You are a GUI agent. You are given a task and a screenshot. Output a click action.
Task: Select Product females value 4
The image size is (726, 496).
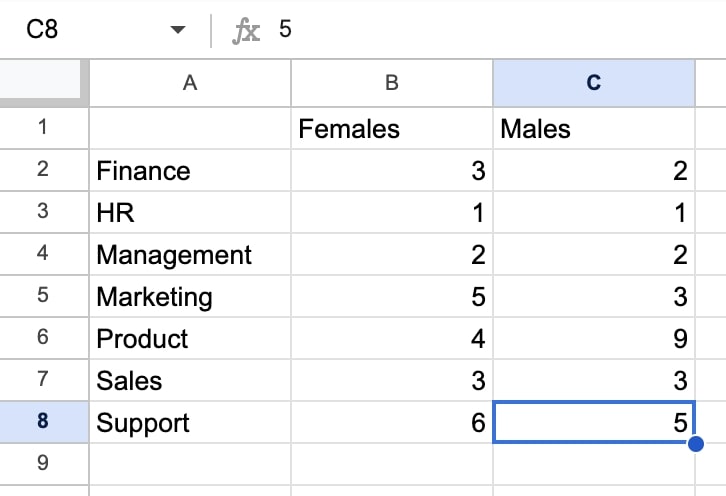392,338
